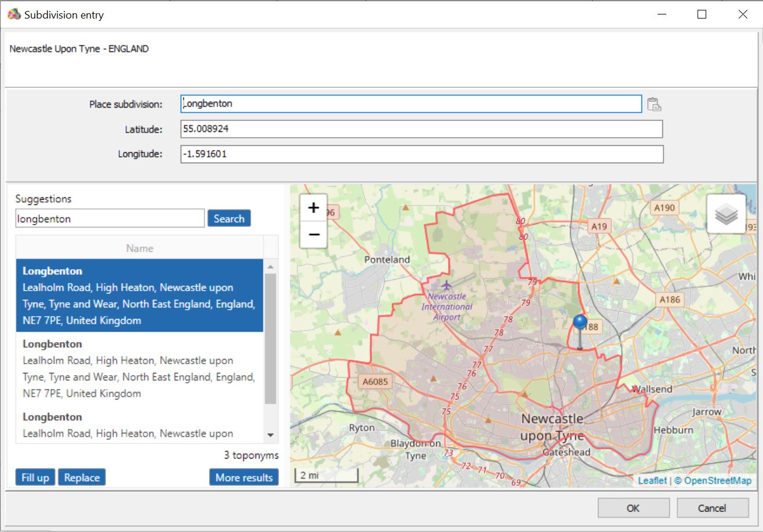
Task: Select the highlighted first Longbenton suggestion
Action: [140, 295]
